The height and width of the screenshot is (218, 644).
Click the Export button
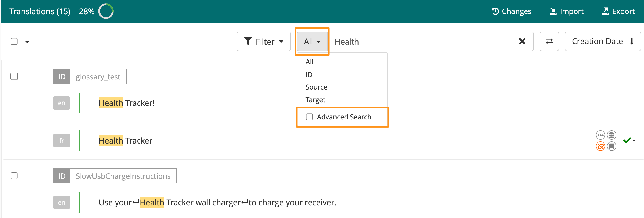618,11
